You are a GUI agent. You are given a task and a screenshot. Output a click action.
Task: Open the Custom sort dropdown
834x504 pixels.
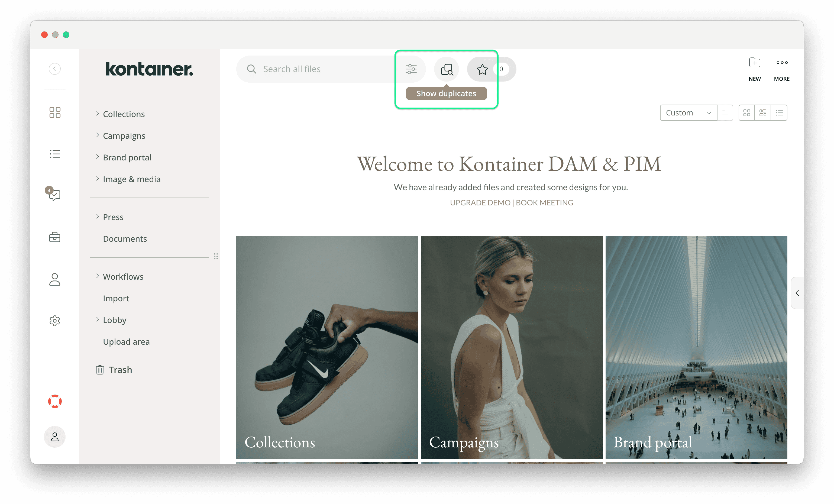point(687,113)
